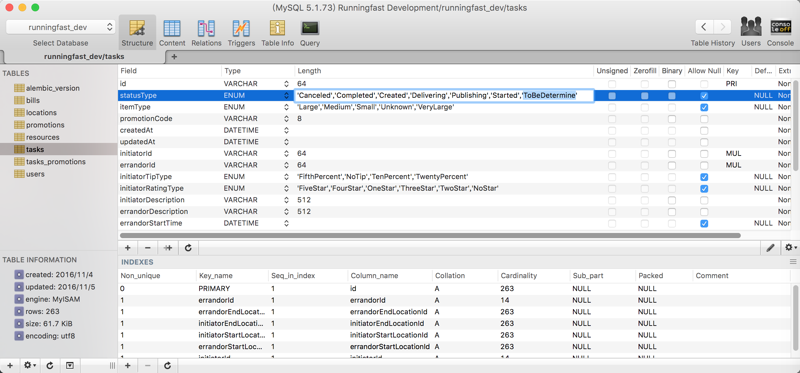Open the Query editor
Image resolution: width=800 pixels, height=373 pixels.
pyautogui.click(x=310, y=33)
